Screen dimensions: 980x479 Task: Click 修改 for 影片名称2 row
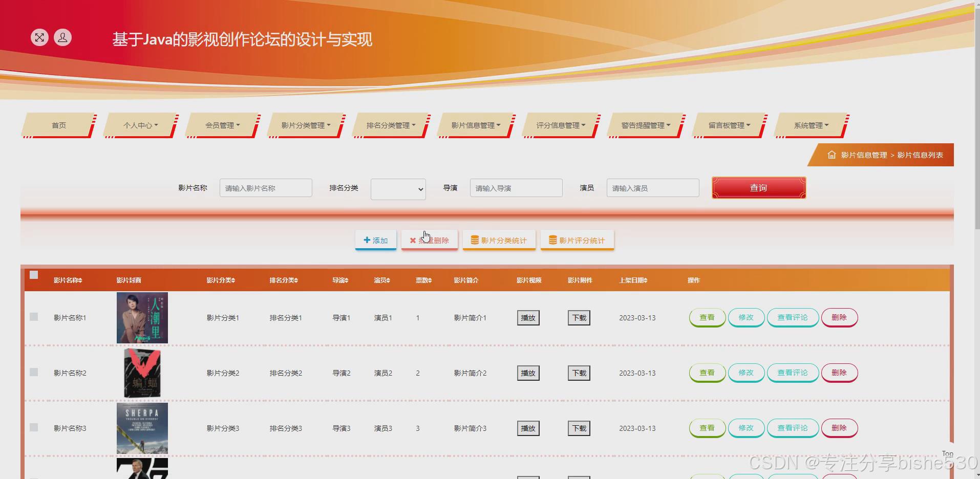[x=746, y=373]
